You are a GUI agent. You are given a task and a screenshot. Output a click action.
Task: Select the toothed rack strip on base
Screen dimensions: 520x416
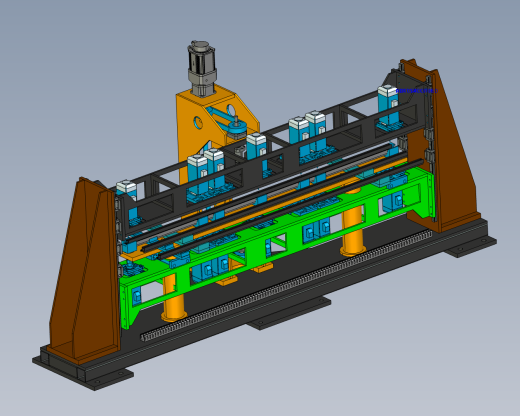(x=287, y=287)
